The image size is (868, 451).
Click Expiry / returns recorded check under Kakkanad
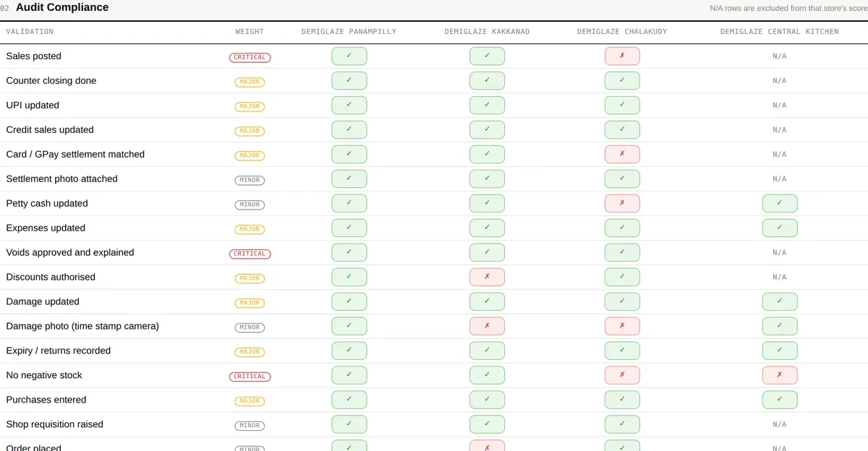click(x=487, y=351)
